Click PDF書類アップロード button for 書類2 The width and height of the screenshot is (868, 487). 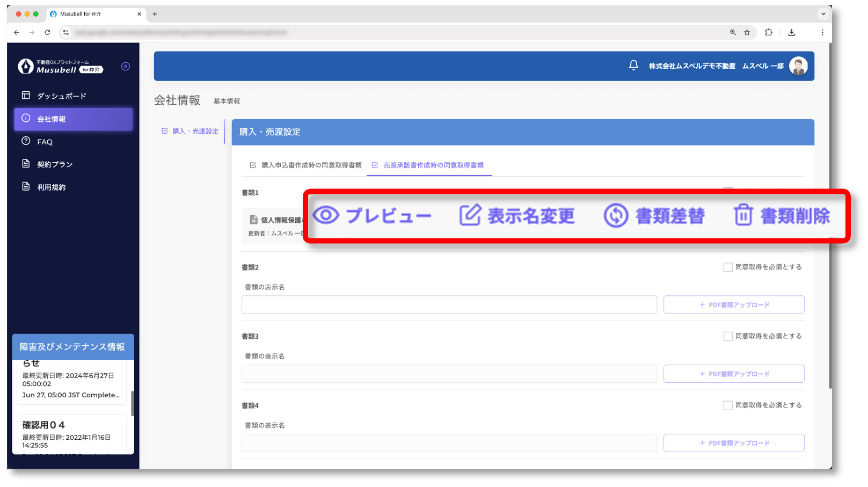click(733, 305)
